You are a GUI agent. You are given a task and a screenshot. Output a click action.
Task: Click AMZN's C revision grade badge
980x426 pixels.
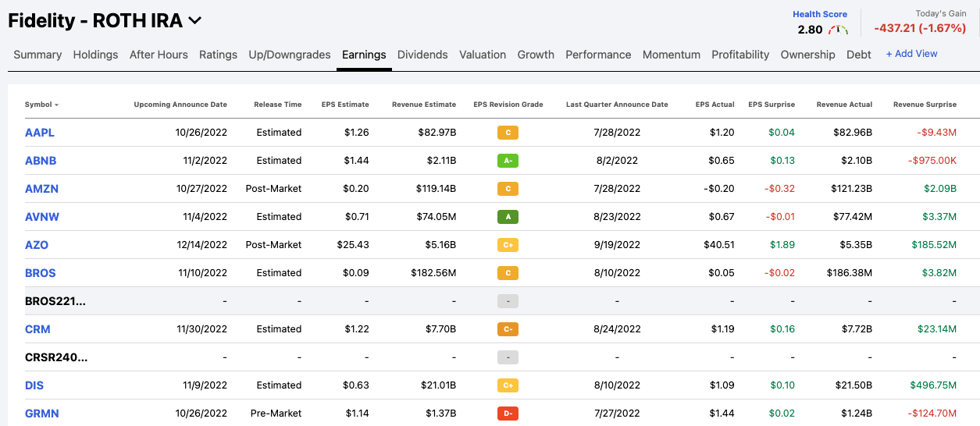pyautogui.click(x=508, y=189)
